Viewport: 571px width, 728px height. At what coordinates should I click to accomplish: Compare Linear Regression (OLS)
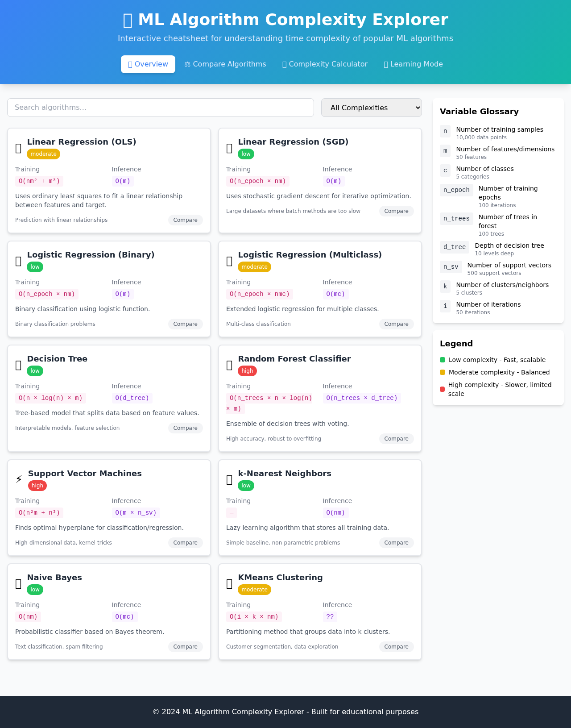(186, 220)
